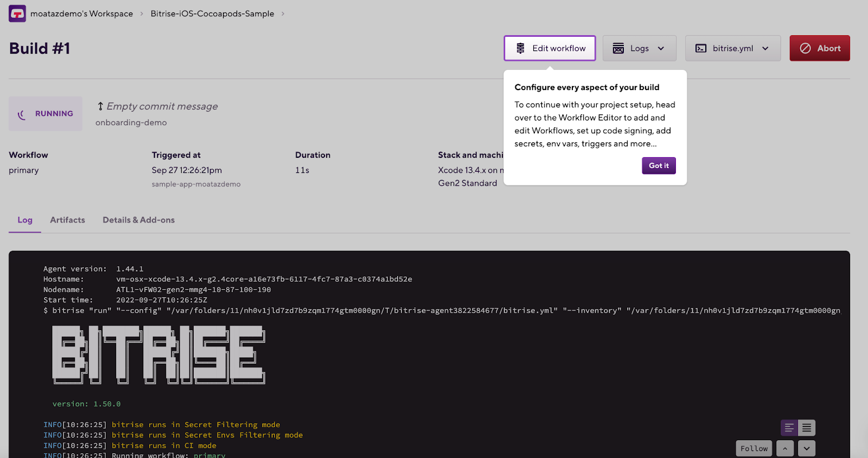Click the Hostname log line

(228, 279)
